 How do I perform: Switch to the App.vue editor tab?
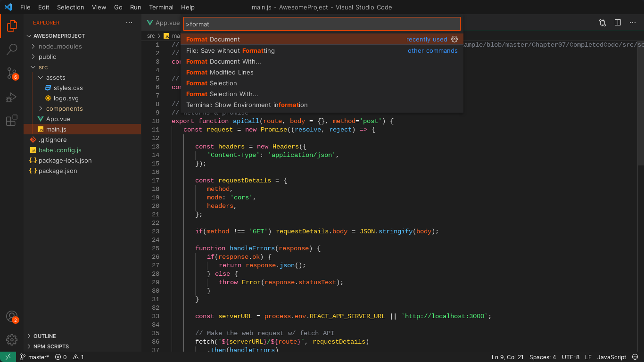click(163, 23)
